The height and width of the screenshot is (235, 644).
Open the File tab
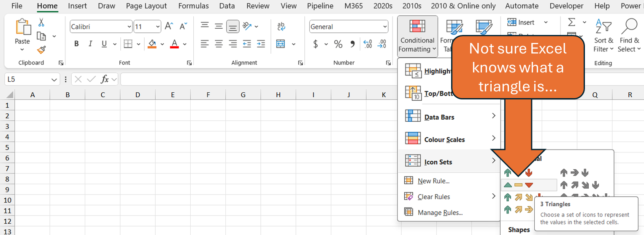(x=17, y=6)
